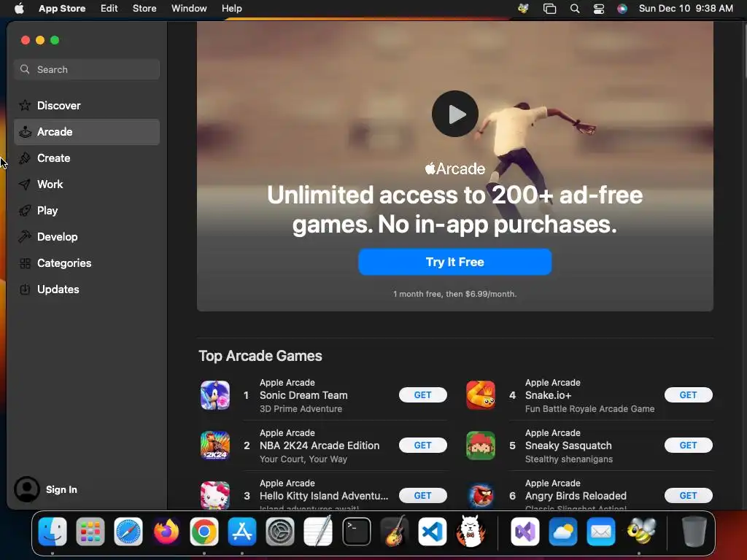Get Hello Kitty Island Adventure

pyautogui.click(x=422, y=496)
